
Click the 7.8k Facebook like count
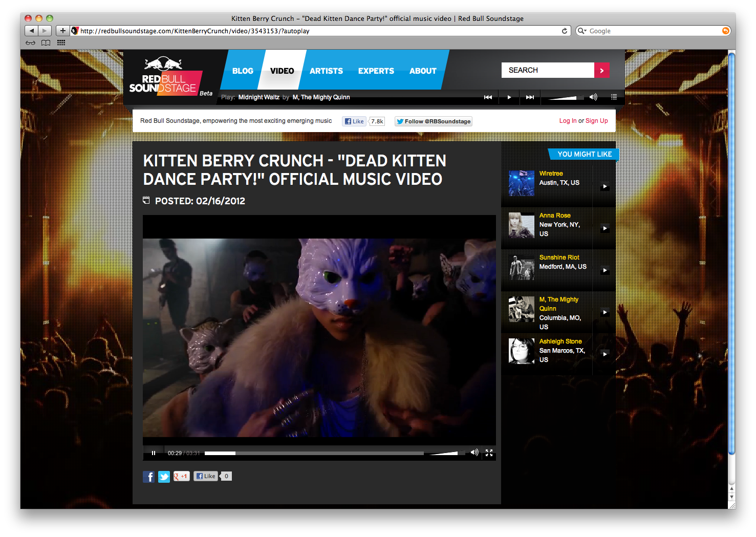pyautogui.click(x=377, y=121)
